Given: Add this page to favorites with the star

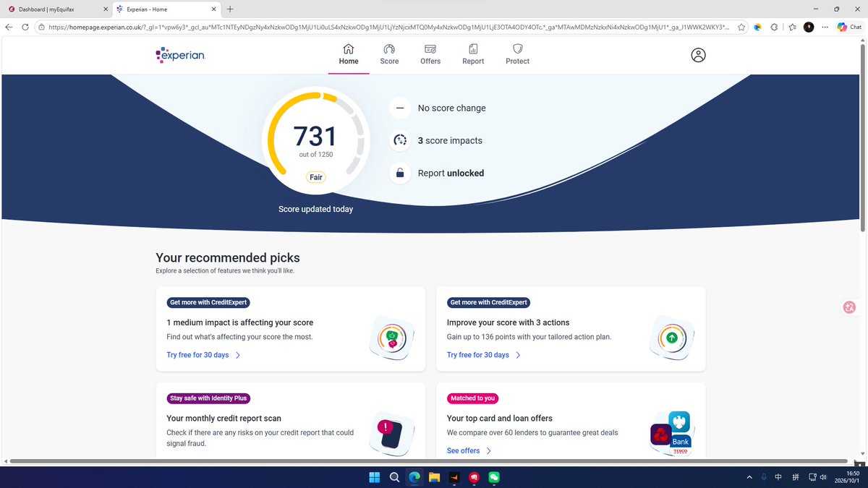Looking at the screenshot, I should point(741,27).
